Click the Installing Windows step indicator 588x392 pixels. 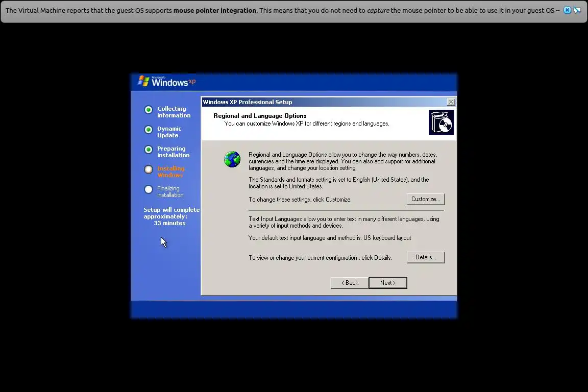149,169
